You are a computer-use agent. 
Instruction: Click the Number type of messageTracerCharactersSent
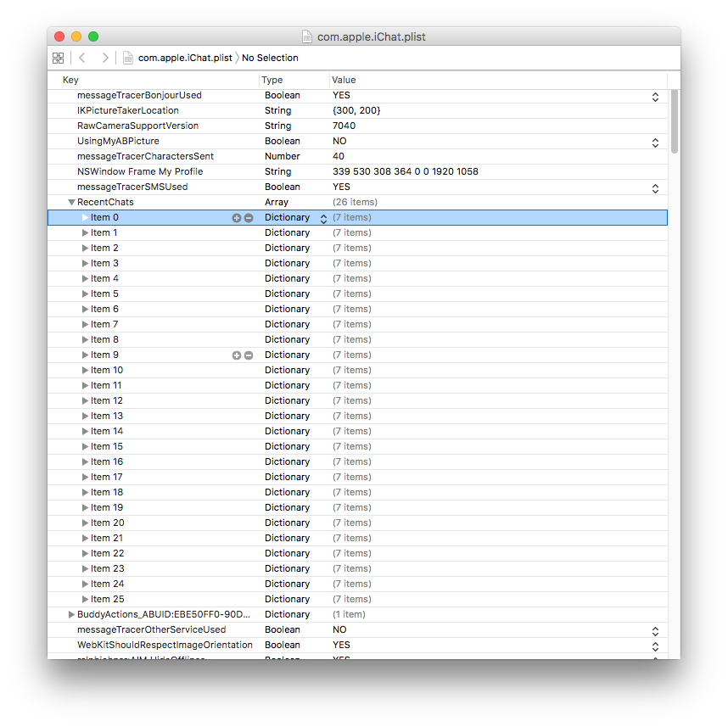click(283, 156)
